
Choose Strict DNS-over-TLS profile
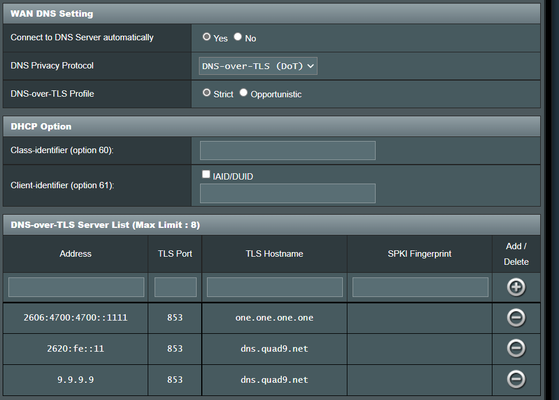pos(206,93)
